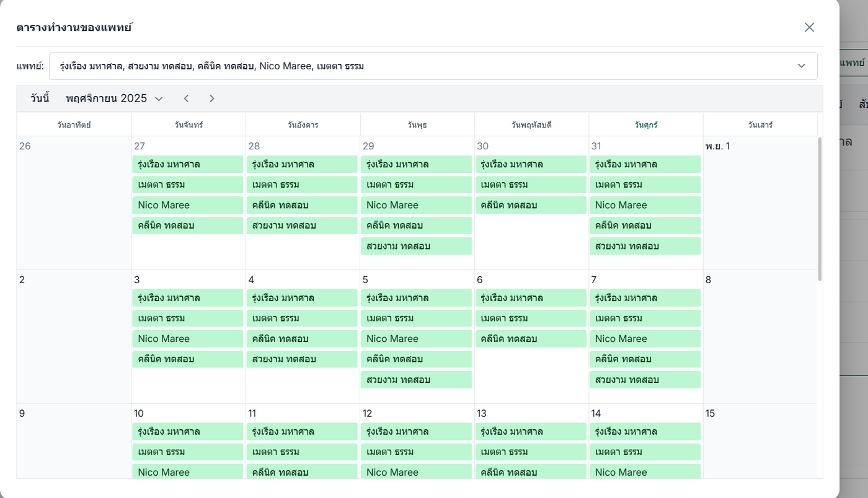Go to previous month with left chevron
Image resolution: width=868 pixels, height=498 pixels.
(x=186, y=98)
